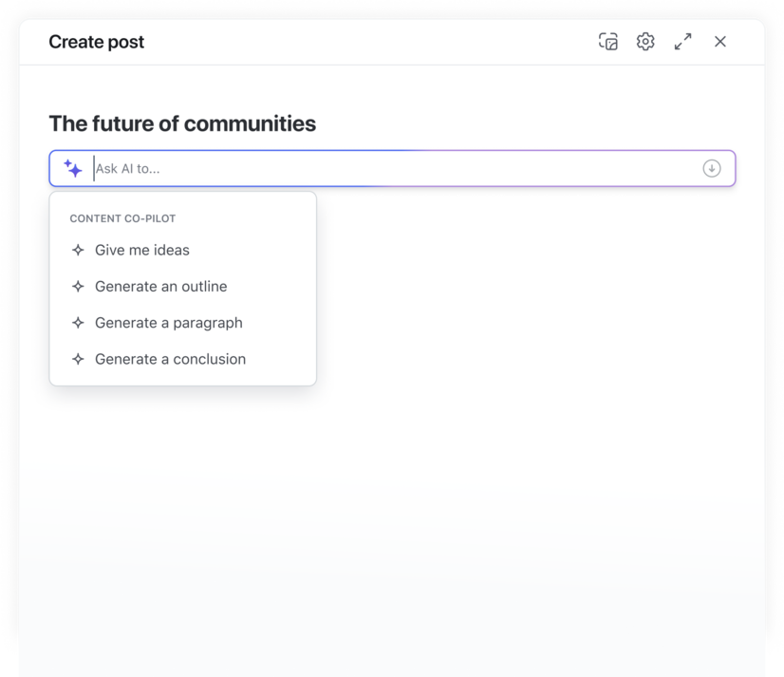784x677 pixels.
Task: Click the Create post heading
Action: [x=97, y=42]
